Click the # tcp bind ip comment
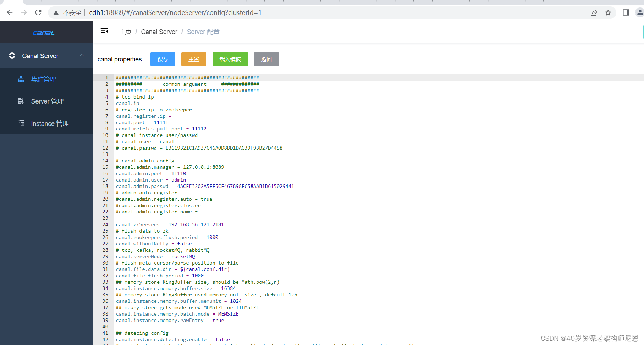 (135, 97)
